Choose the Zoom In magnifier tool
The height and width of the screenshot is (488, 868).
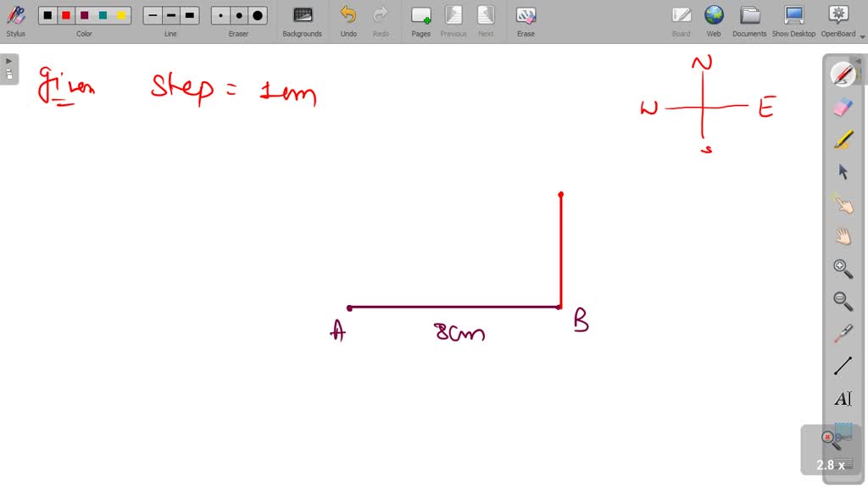click(843, 268)
